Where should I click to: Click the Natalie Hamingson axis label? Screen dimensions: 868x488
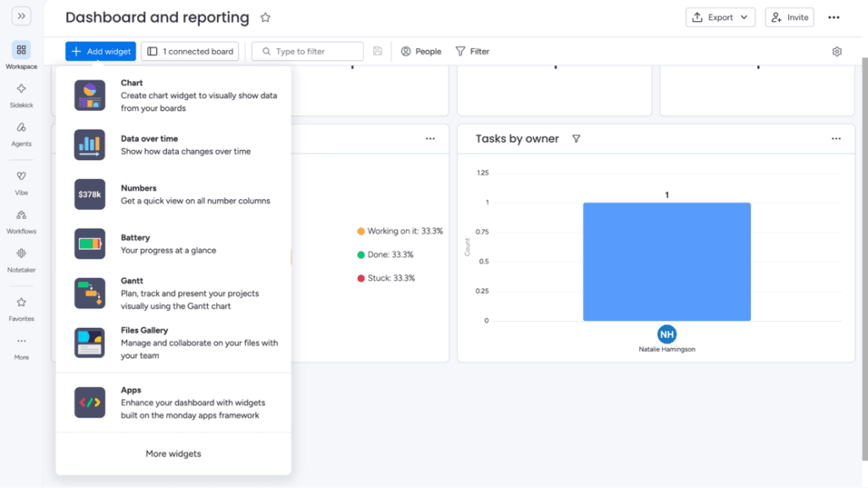click(x=666, y=349)
